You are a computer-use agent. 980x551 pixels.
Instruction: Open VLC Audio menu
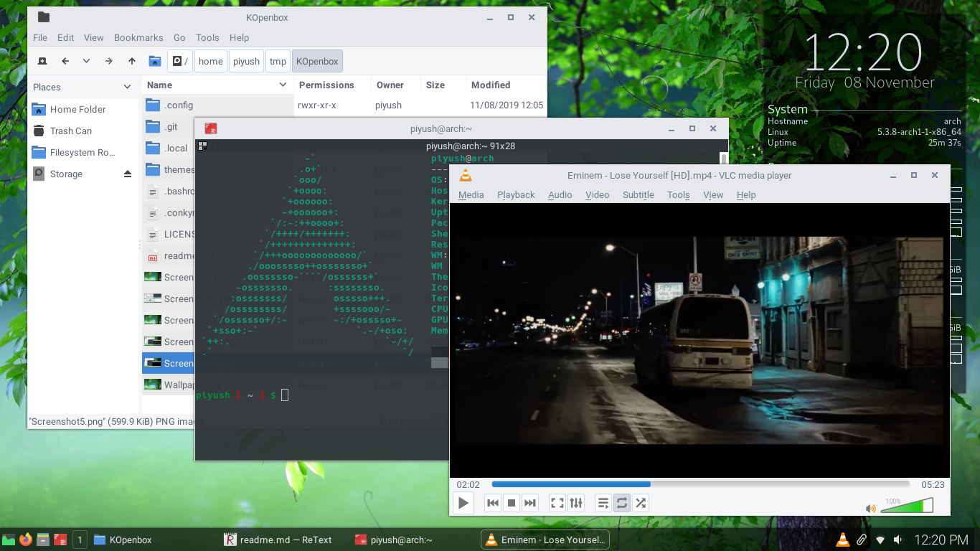click(560, 194)
